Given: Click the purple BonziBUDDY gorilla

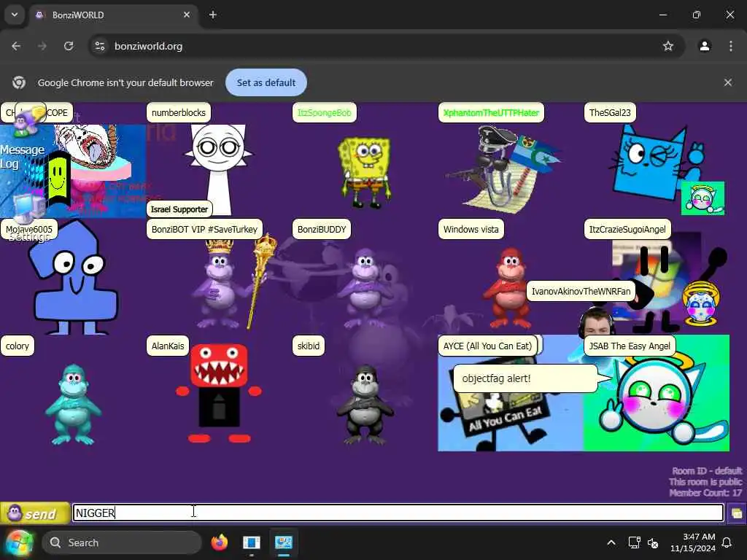Looking at the screenshot, I should point(365,289).
